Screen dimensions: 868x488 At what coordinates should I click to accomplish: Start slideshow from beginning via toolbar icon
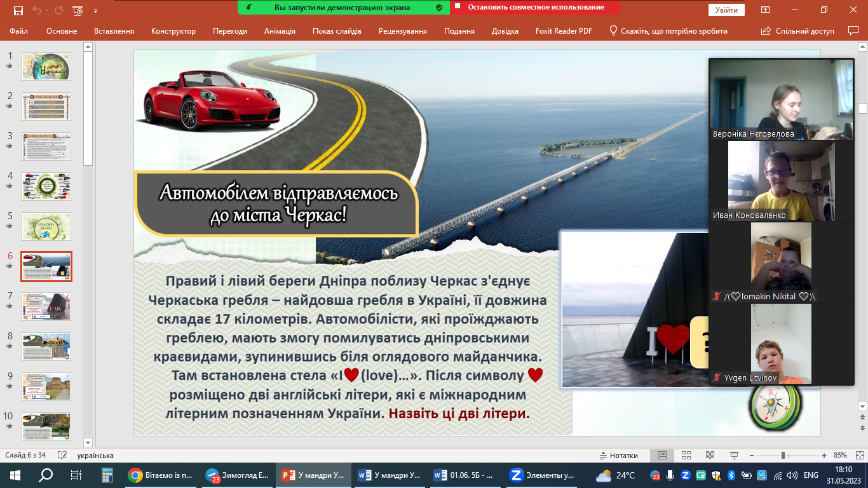[x=78, y=10]
